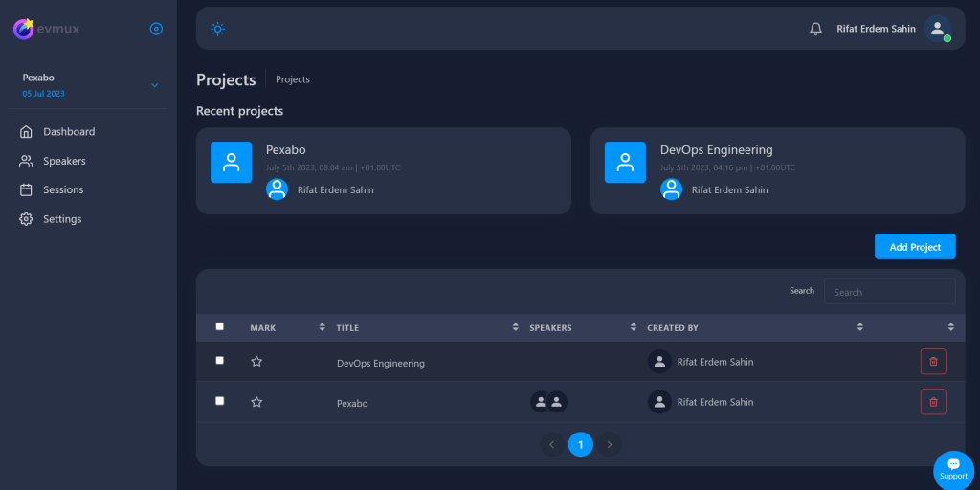Click the Settings gear icon
This screenshot has width=980, height=490.
pyautogui.click(x=26, y=219)
